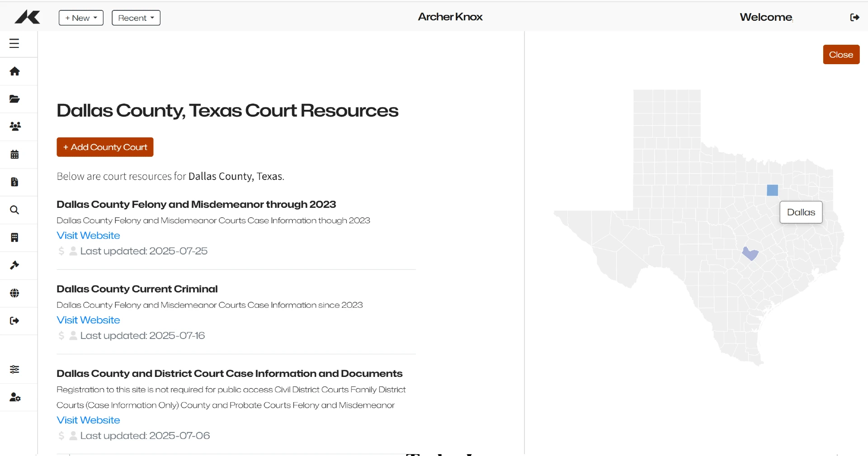Click the Archer Knox logo
The height and width of the screenshot is (456, 868).
click(x=27, y=17)
